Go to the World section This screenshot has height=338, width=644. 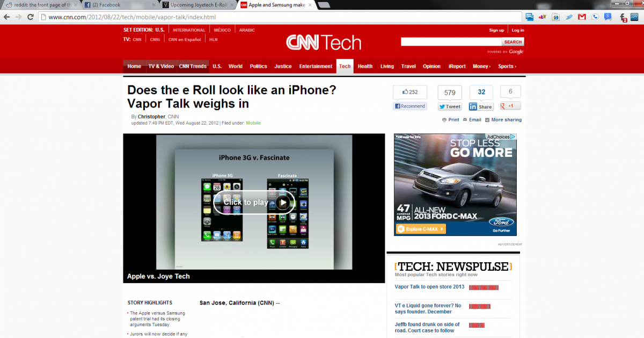235,66
